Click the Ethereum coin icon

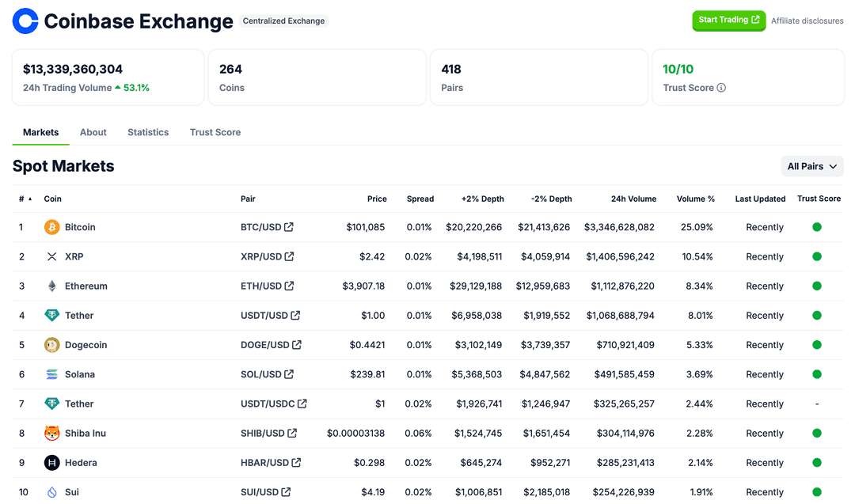51,286
